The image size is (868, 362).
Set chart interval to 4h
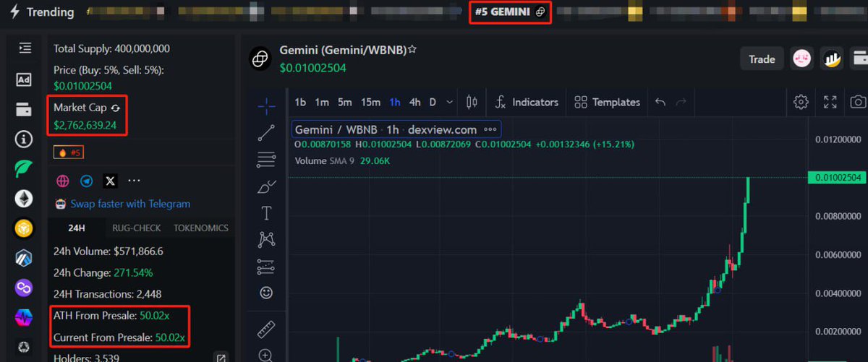414,102
